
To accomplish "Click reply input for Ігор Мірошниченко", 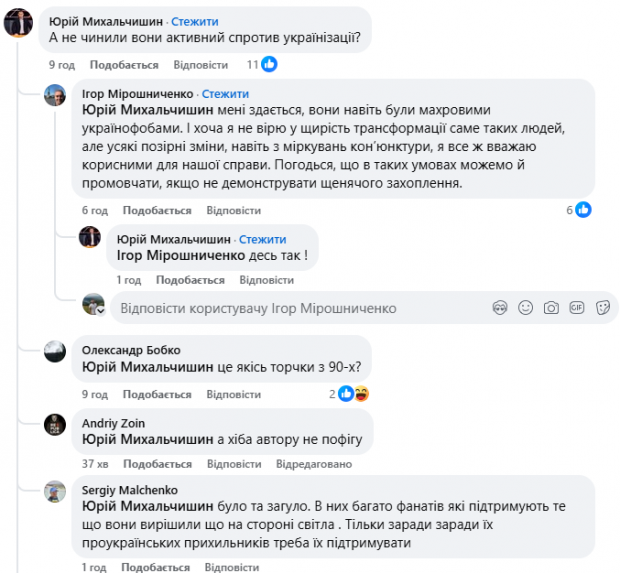I will coord(301,308).
